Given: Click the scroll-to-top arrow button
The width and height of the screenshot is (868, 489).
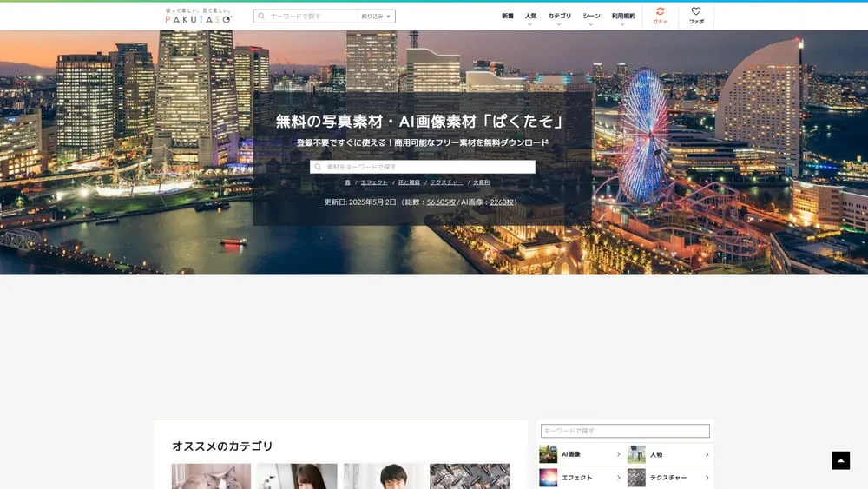Looking at the screenshot, I should [840, 460].
